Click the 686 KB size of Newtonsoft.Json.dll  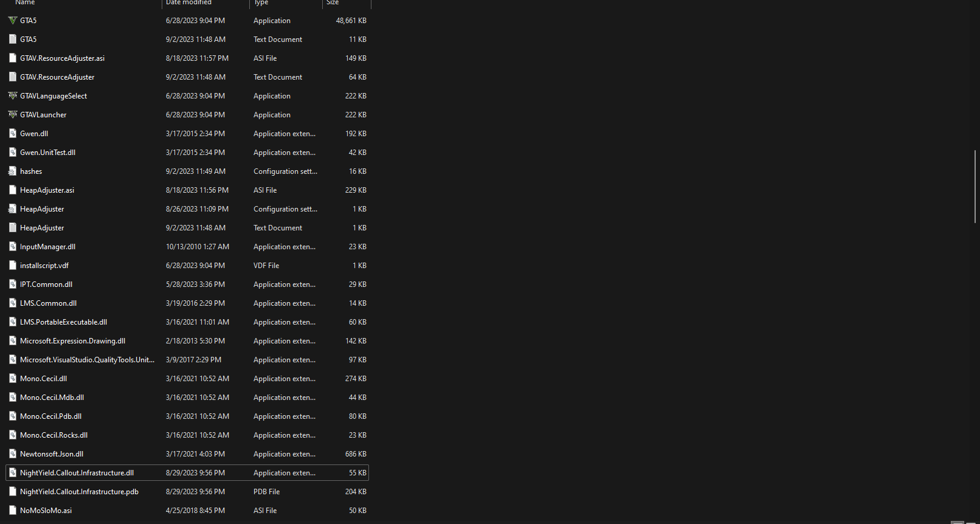(x=356, y=454)
